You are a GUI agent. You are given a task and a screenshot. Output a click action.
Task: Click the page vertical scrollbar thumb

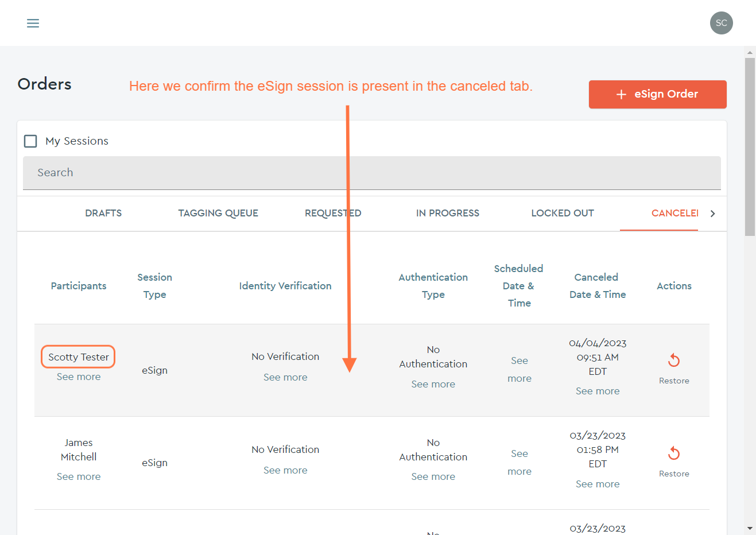coord(750,146)
